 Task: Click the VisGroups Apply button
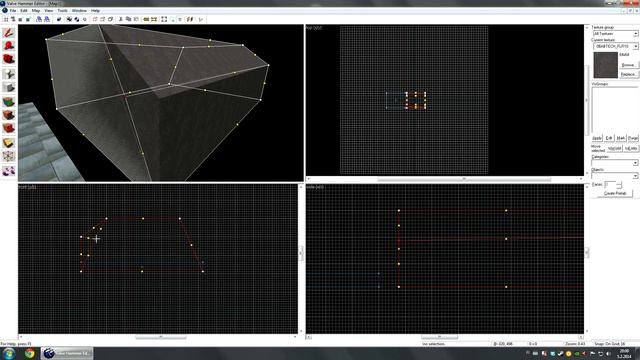[x=597, y=138]
